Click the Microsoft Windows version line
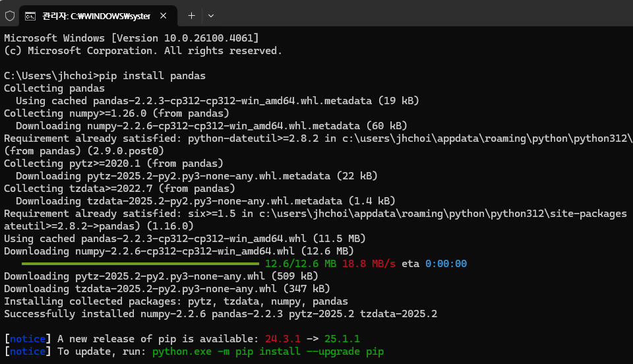The width and height of the screenshot is (633, 364). tap(131, 38)
